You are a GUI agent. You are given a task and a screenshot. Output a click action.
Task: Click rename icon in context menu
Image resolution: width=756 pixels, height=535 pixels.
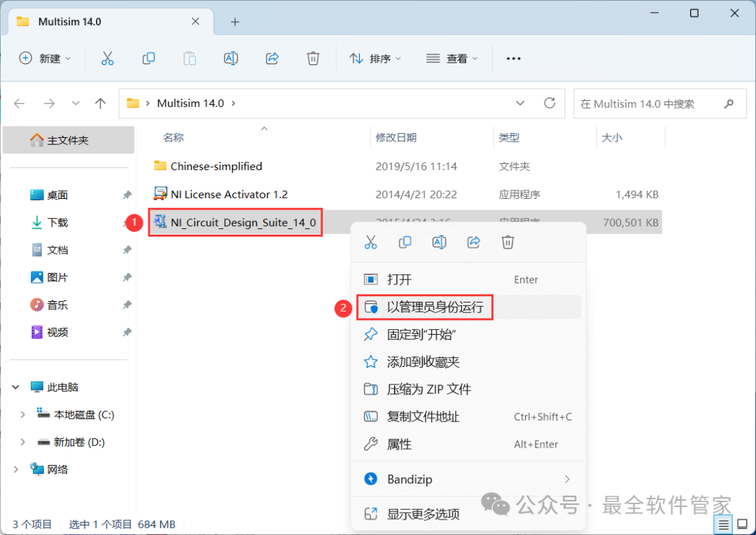click(440, 242)
